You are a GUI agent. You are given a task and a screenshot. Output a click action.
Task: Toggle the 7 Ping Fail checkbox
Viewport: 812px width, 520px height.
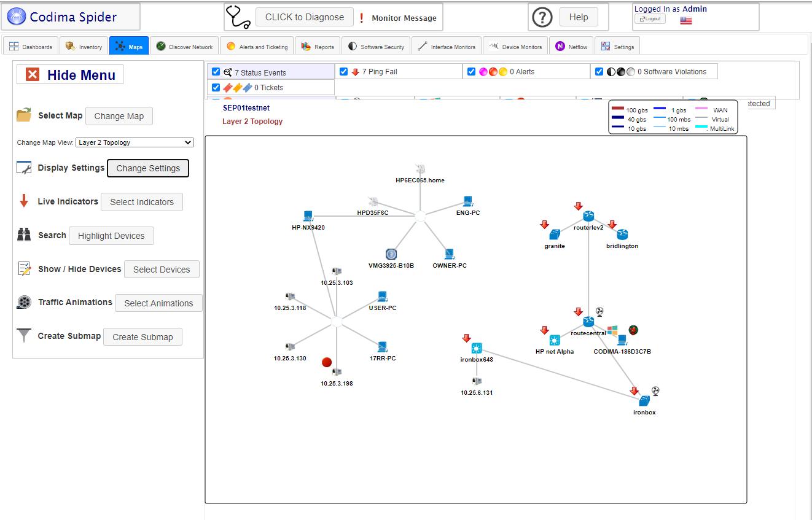[343, 72]
